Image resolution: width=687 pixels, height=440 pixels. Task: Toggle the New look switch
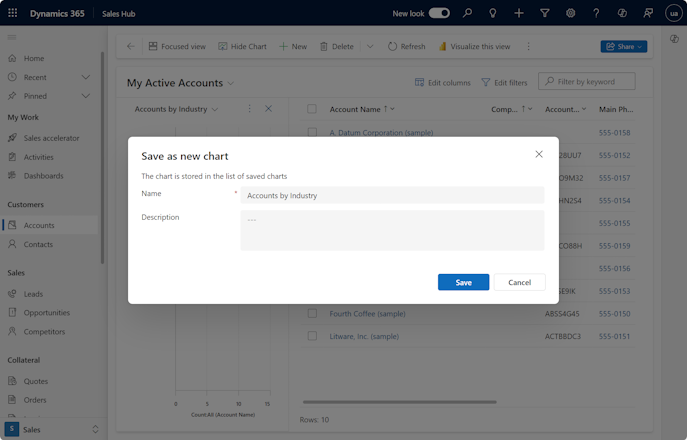click(439, 13)
